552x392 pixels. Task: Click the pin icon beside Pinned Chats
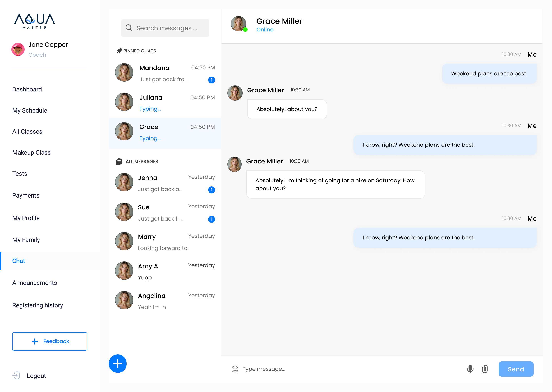pyautogui.click(x=119, y=51)
